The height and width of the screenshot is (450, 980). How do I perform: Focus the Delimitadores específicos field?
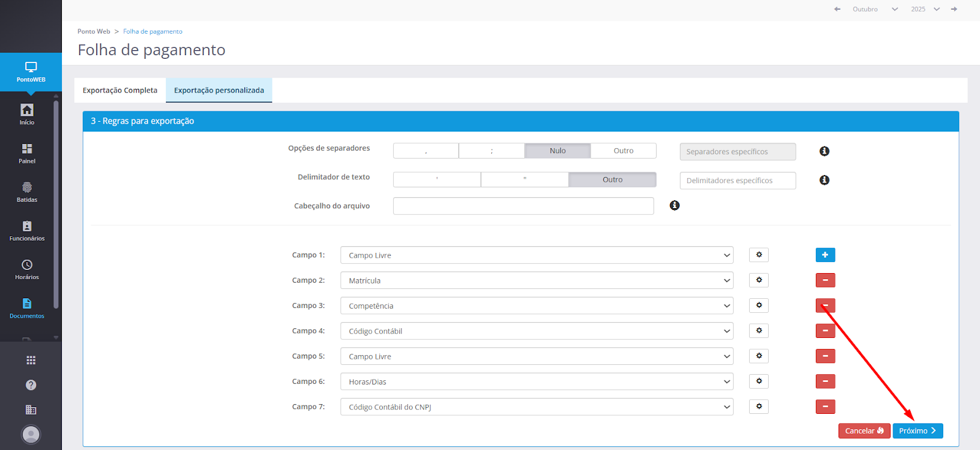(737, 181)
